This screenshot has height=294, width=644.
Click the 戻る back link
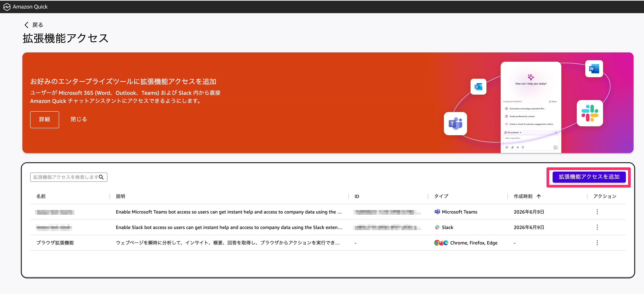coord(38,25)
